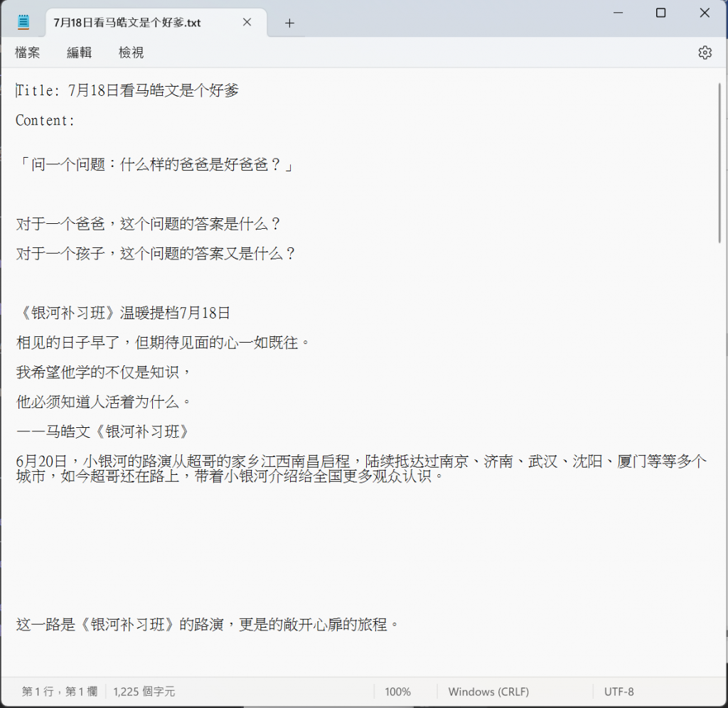Click the line 对于一个爸爸，这个问题的答案是什么？
728x708 pixels.
[x=148, y=224]
